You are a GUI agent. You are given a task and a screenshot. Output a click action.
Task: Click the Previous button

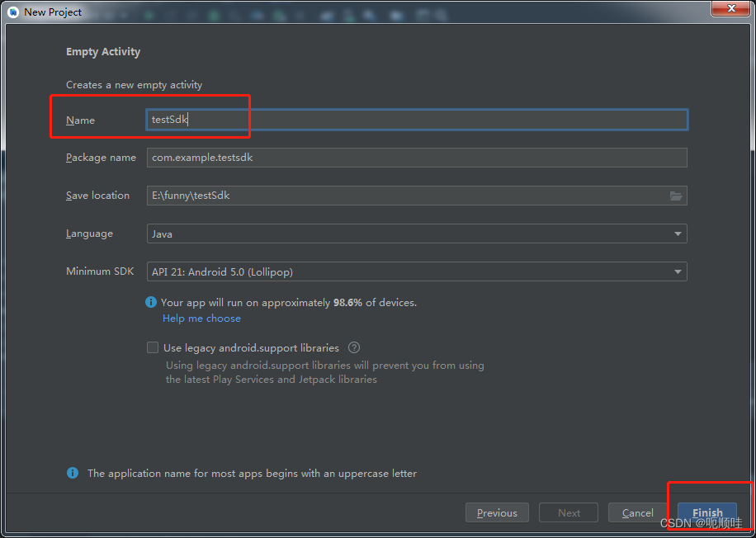tap(497, 512)
